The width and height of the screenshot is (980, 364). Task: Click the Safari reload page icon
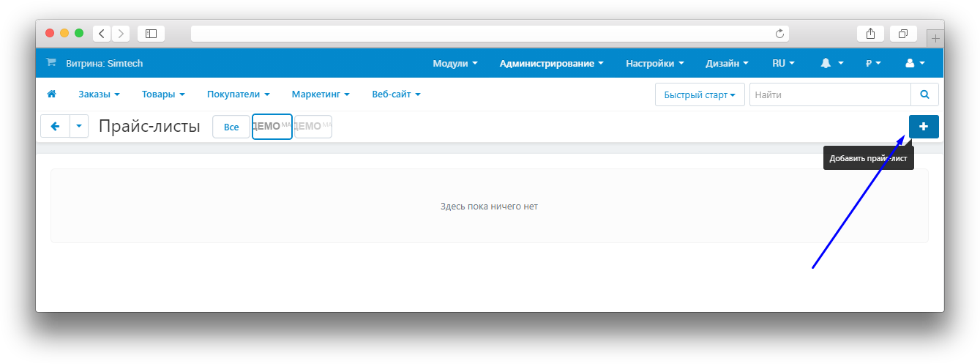[x=779, y=34]
